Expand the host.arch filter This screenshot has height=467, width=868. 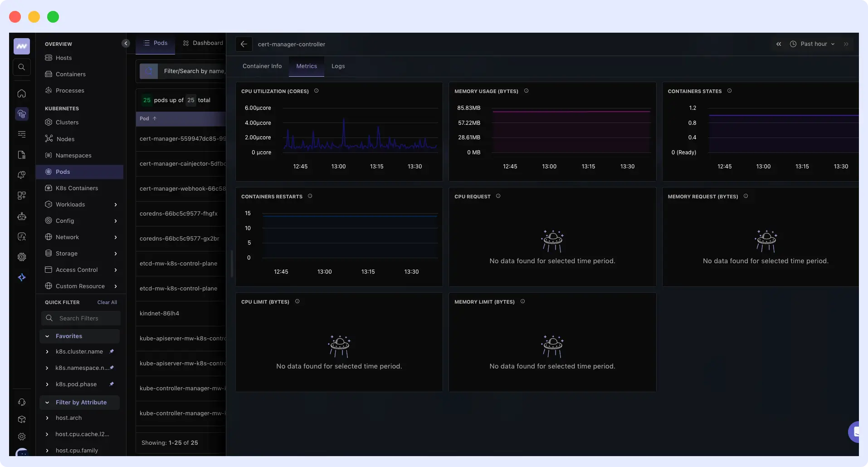tap(47, 418)
